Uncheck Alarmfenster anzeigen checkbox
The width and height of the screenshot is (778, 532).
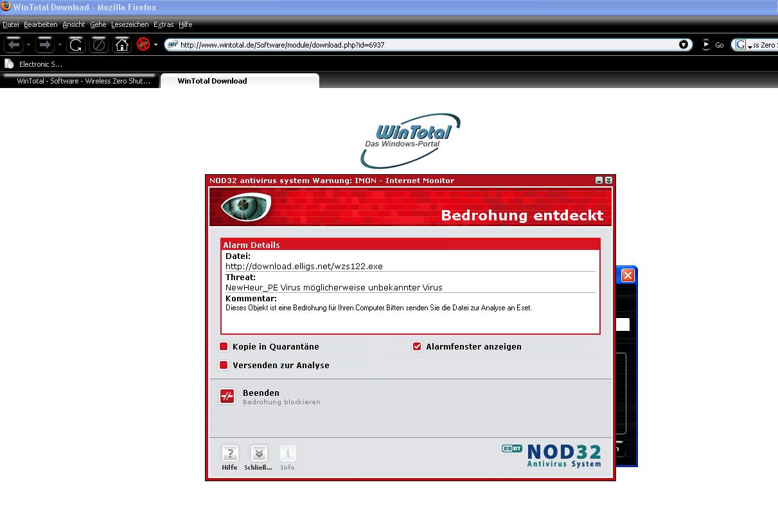417,346
